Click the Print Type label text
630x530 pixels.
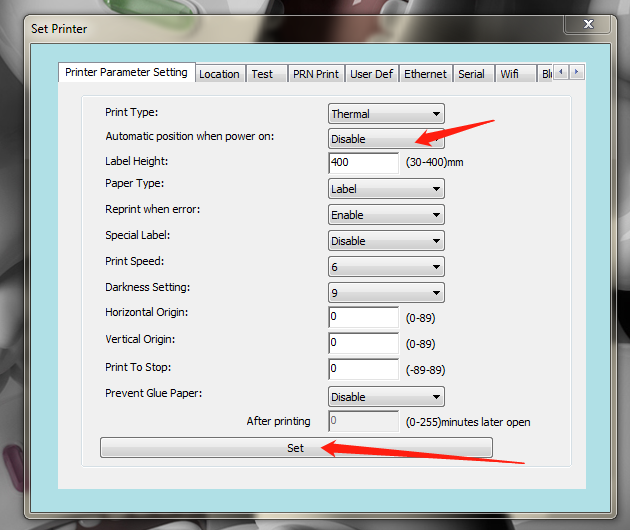click(131, 112)
